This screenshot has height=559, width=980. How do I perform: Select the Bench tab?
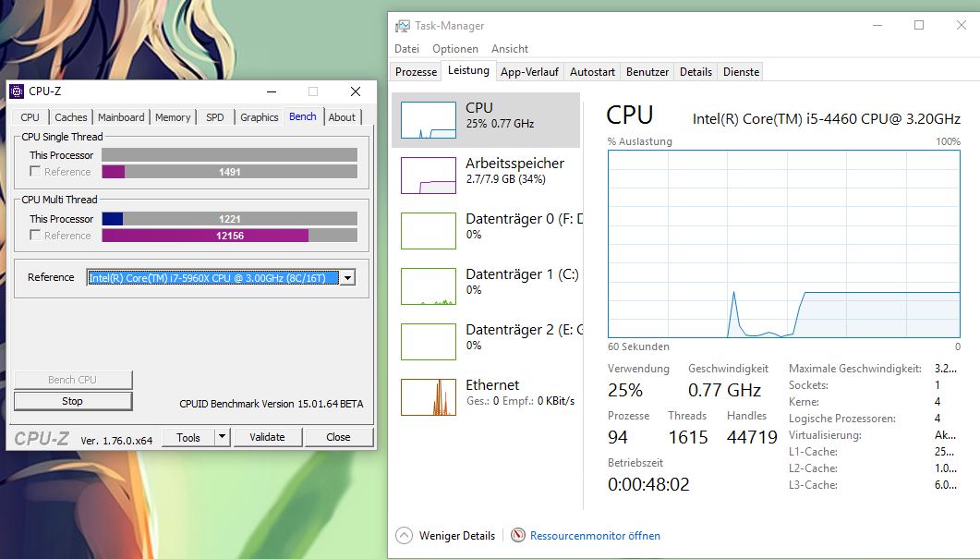coord(303,116)
